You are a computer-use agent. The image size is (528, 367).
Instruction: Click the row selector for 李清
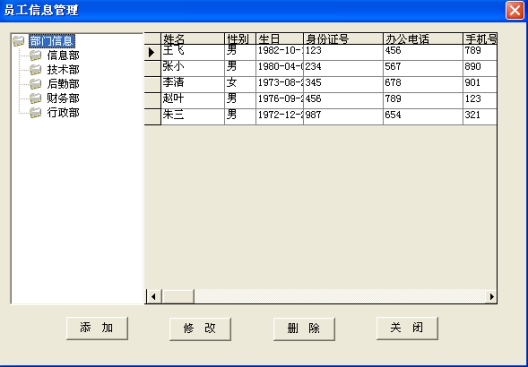(x=153, y=84)
